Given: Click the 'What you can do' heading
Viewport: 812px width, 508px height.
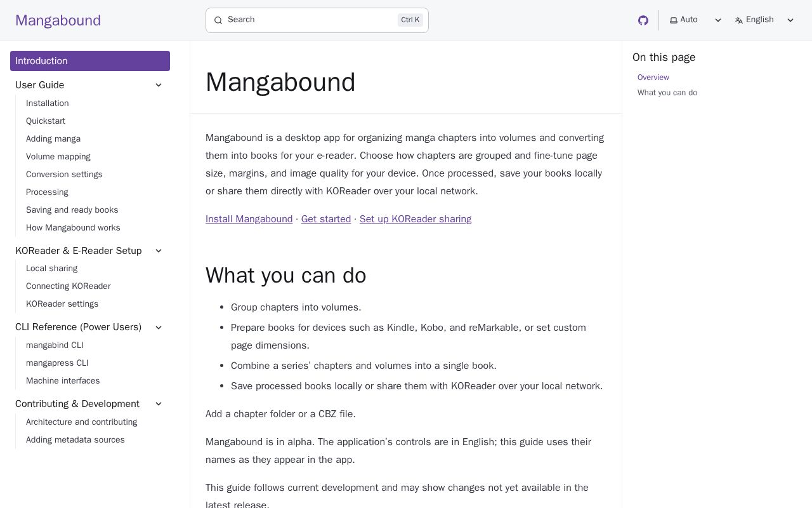Looking at the screenshot, I should pyautogui.click(x=286, y=276).
